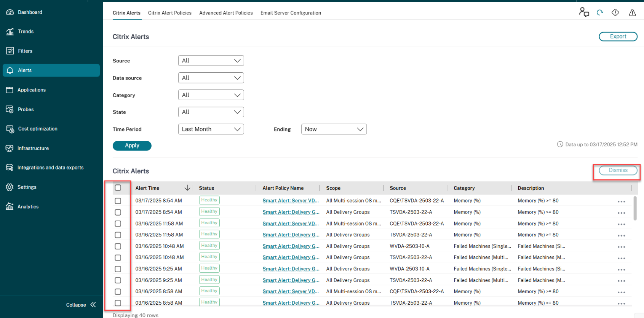This screenshot has width=644, height=318.
Task: Open more options ellipsis for first alert row
Action: tap(621, 201)
